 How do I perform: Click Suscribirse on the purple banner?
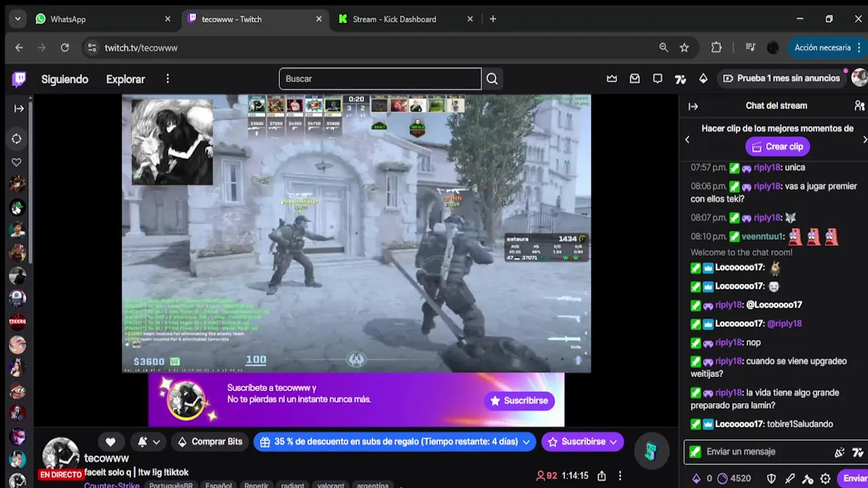519,401
